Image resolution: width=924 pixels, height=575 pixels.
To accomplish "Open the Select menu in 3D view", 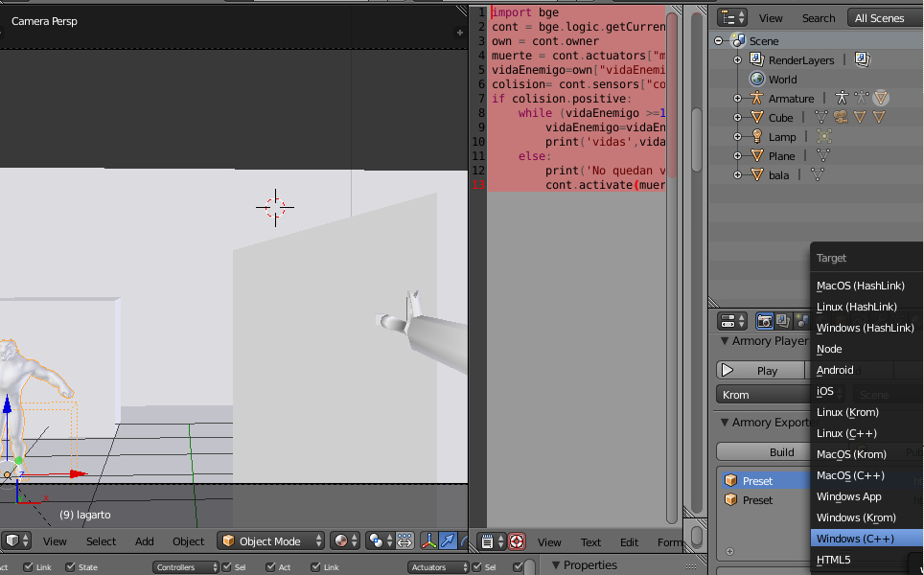I will click(101, 540).
